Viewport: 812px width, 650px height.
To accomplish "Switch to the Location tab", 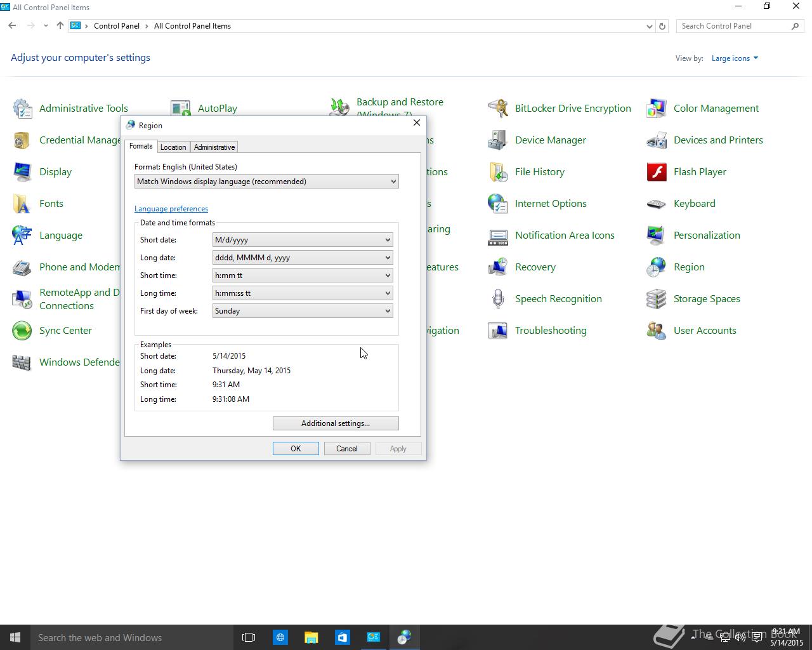I will point(173,147).
